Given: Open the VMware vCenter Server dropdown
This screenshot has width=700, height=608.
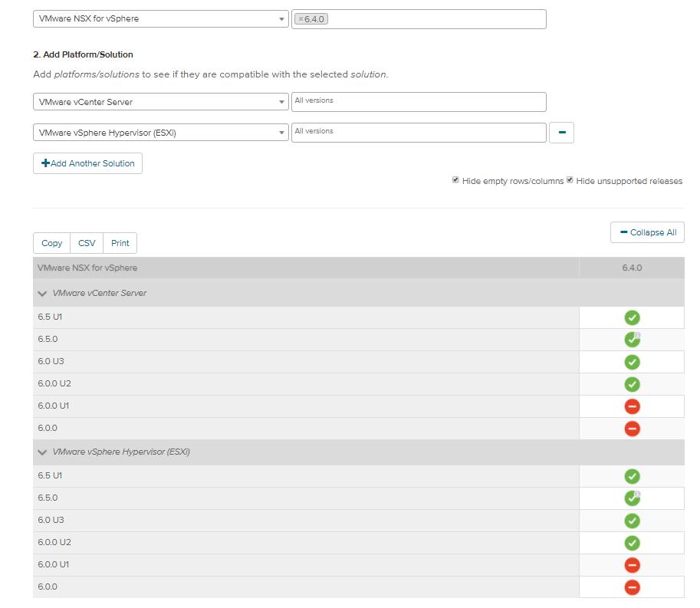Looking at the screenshot, I should (161, 102).
